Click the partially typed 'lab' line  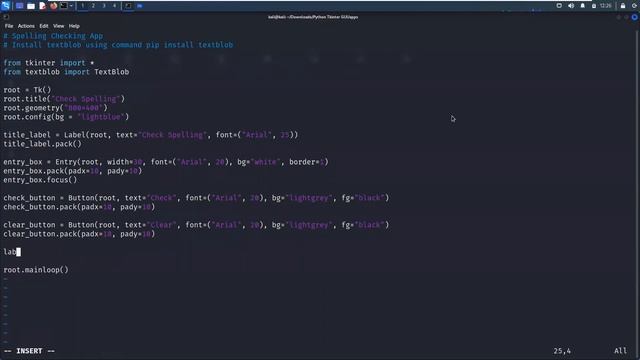click(x=10, y=251)
